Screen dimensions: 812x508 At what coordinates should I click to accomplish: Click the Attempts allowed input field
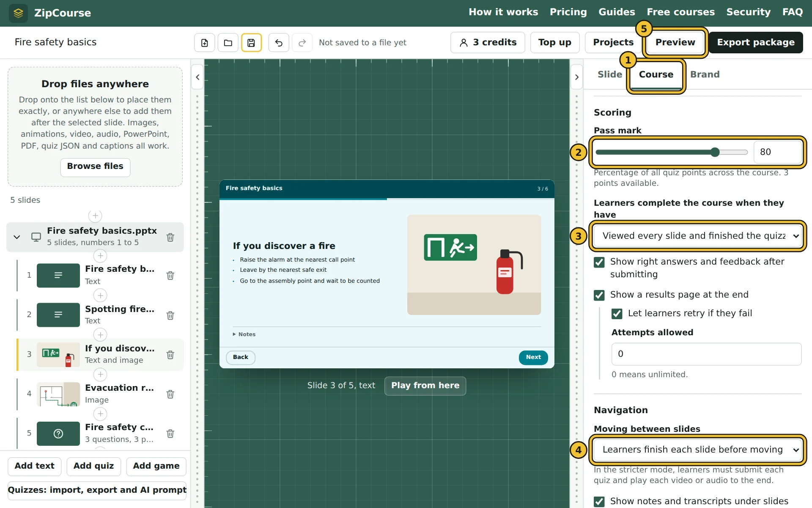point(706,354)
